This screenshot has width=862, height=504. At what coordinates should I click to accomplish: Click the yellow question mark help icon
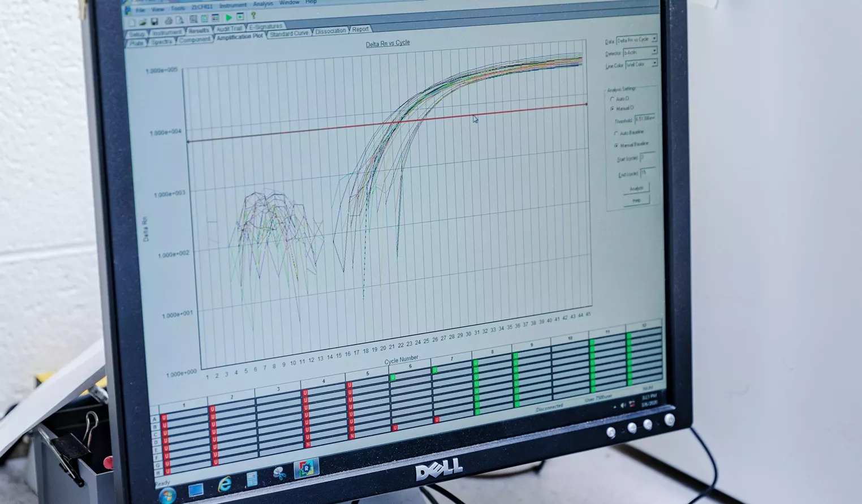253,15
